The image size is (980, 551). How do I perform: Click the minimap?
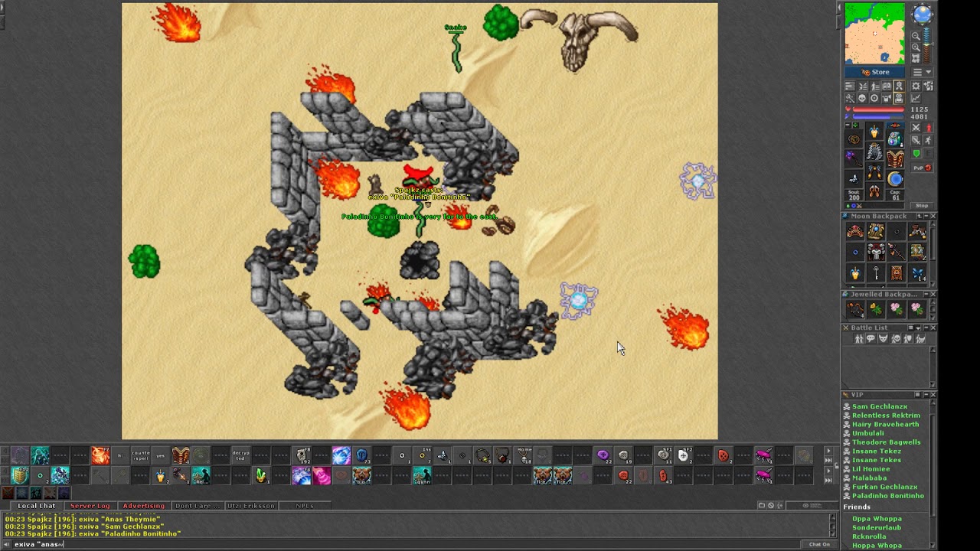click(x=875, y=33)
